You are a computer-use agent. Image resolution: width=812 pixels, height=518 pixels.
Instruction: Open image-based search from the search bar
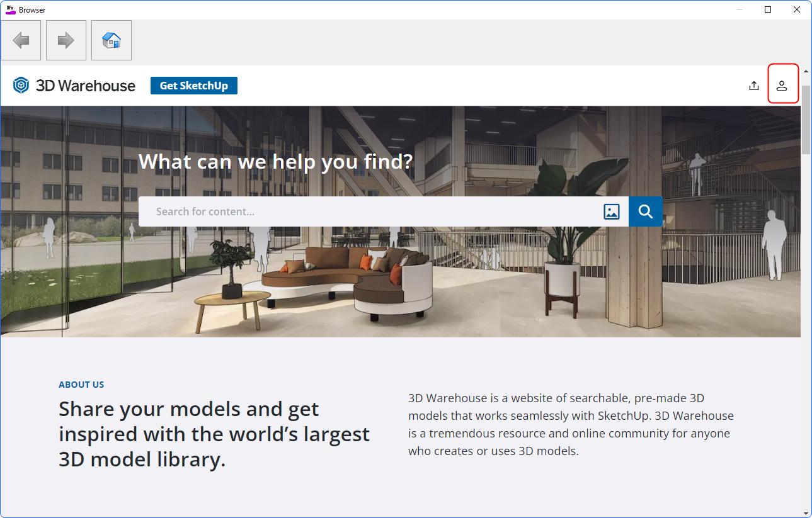611,211
